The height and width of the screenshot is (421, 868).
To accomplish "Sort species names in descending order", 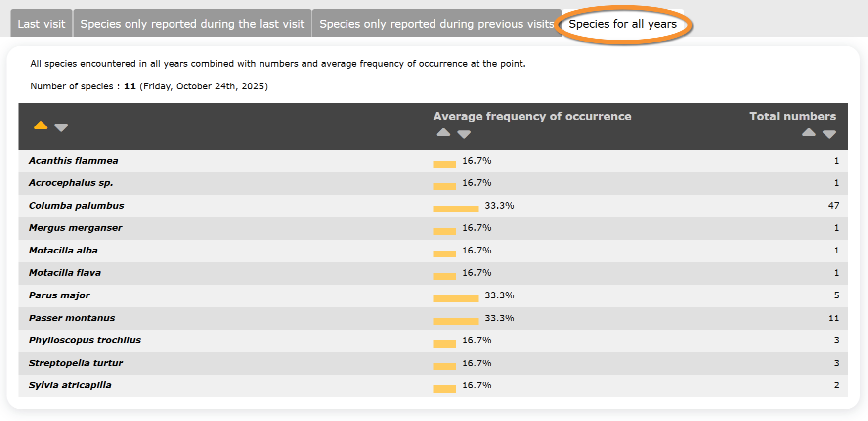I will 61,127.
